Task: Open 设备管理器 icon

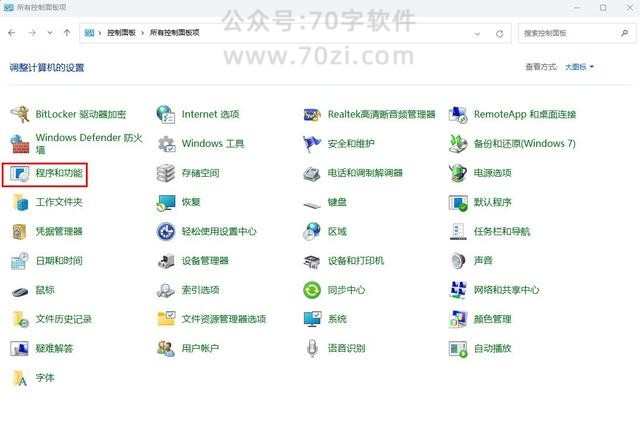Action: 166,261
